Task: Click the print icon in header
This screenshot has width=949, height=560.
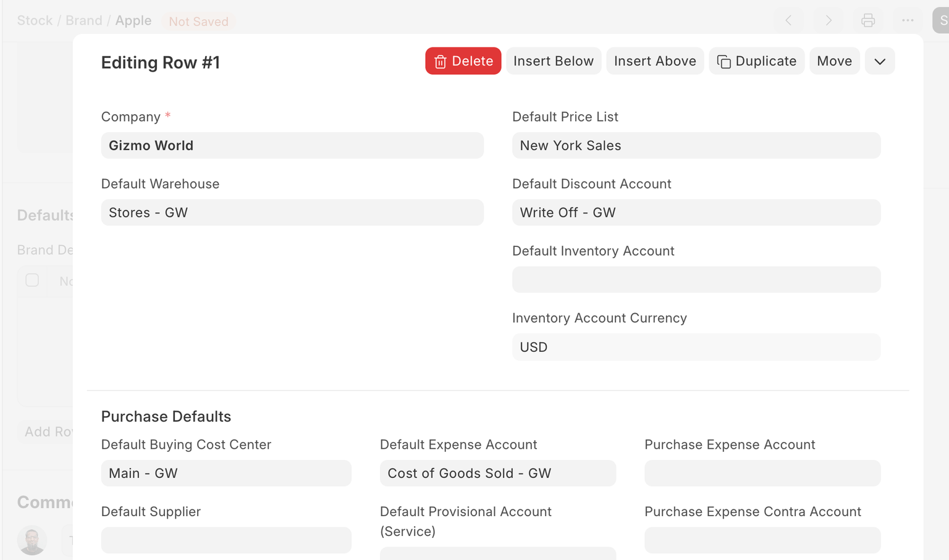Action: tap(867, 20)
